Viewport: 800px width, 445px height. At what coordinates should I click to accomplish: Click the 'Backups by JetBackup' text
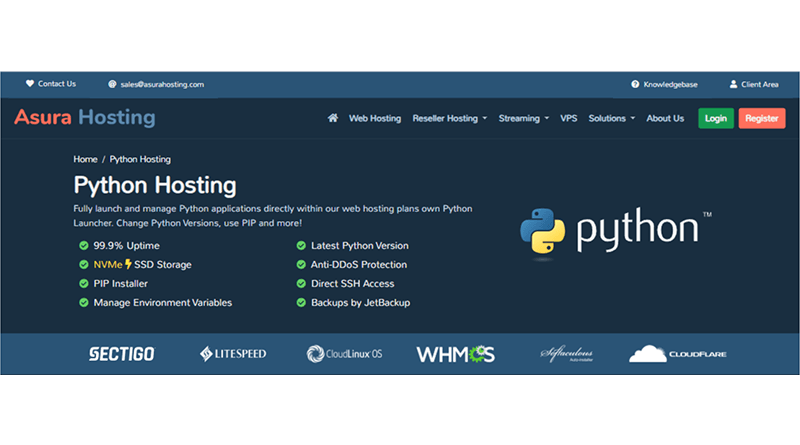pyautogui.click(x=361, y=303)
